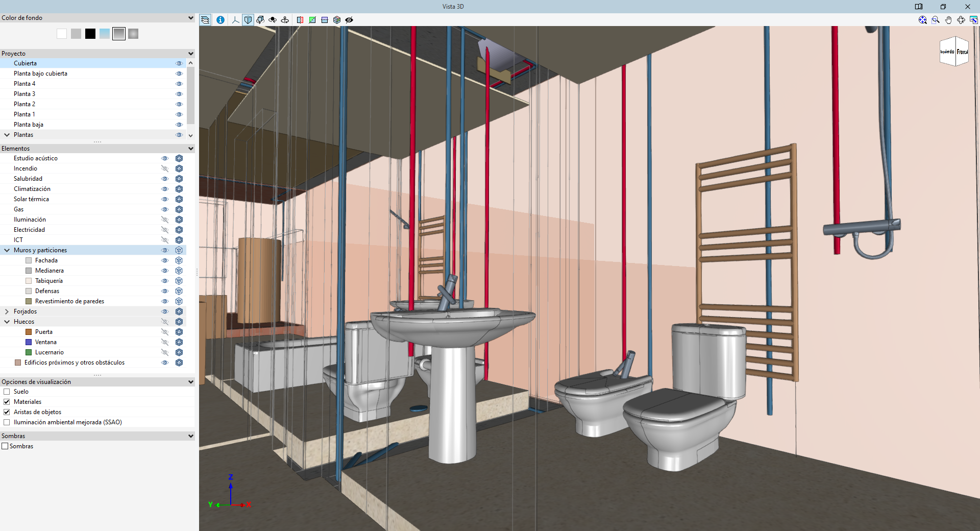Click the Frontal face of view cube

(962, 52)
